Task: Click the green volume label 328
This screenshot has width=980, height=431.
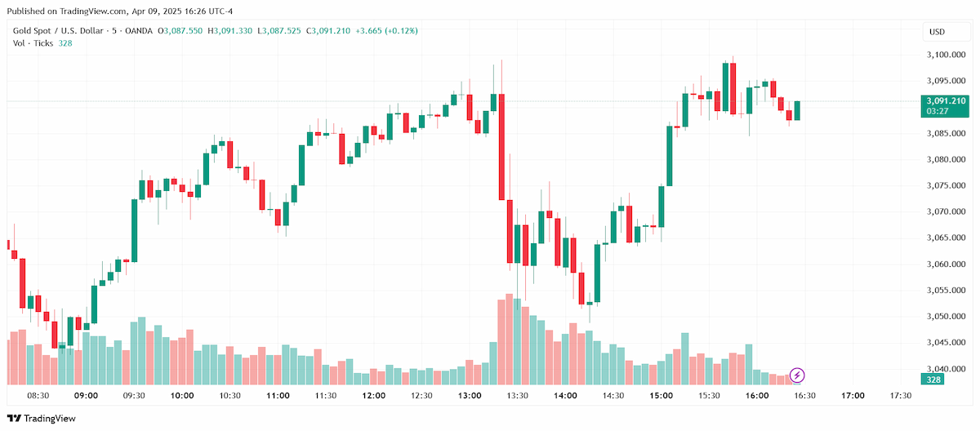Action: 931,380
